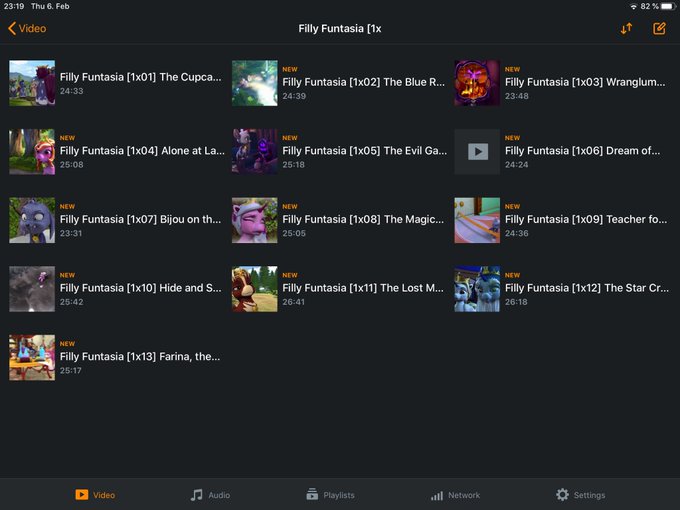680x510 pixels.
Task: Open thumbnail of episode 1x09 Teacher fo...
Action: (x=477, y=220)
